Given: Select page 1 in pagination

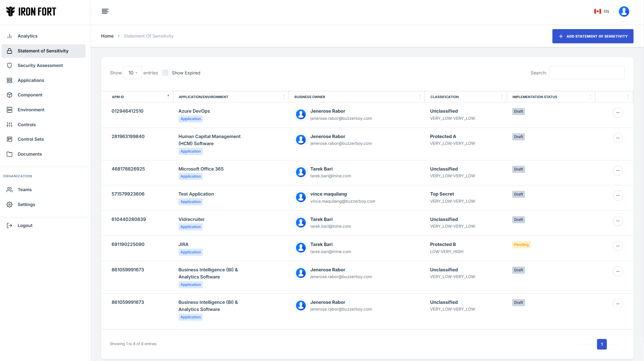Looking at the screenshot, I should click(602, 344).
